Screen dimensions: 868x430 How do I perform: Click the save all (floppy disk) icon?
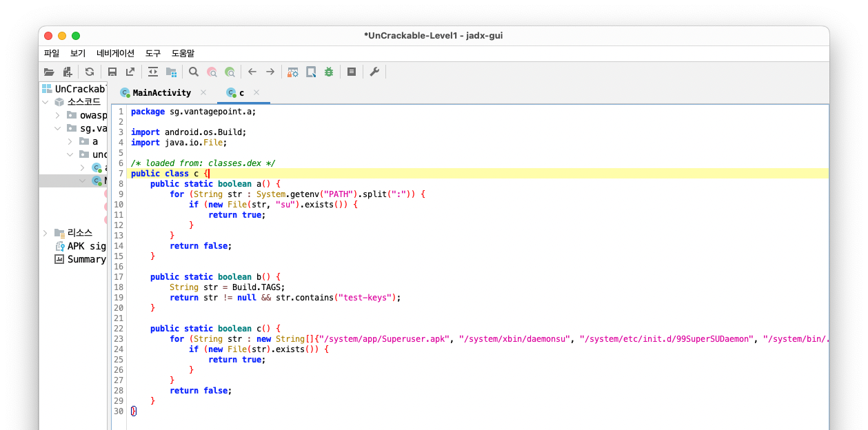pos(112,72)
